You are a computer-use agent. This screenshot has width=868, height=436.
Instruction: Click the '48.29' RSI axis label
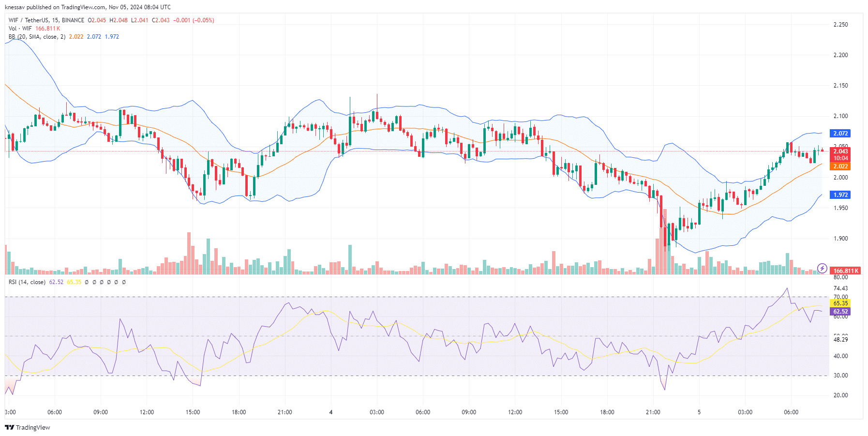840,340
